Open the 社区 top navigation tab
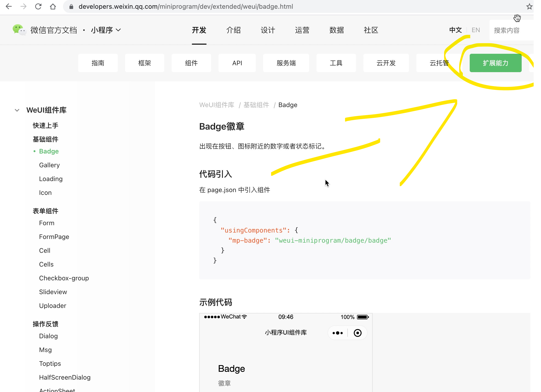The height and width of the screenshot is (392, 541). pyautogui.click(x=371, y=30)
